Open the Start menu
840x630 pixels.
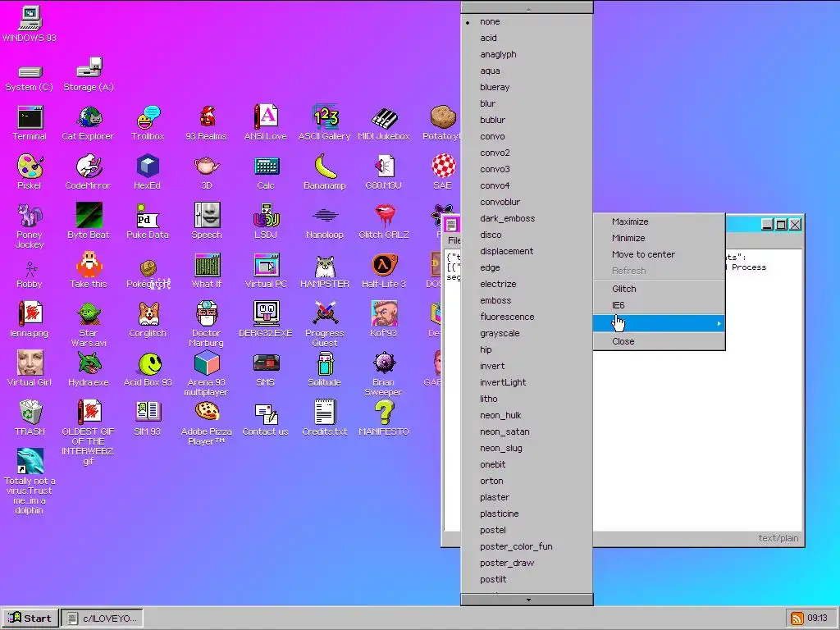(30, 619)
